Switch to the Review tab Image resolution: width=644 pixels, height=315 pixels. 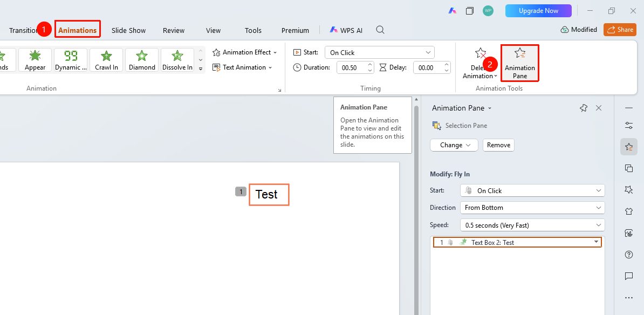pyautogui.click(x=174, y=30)
